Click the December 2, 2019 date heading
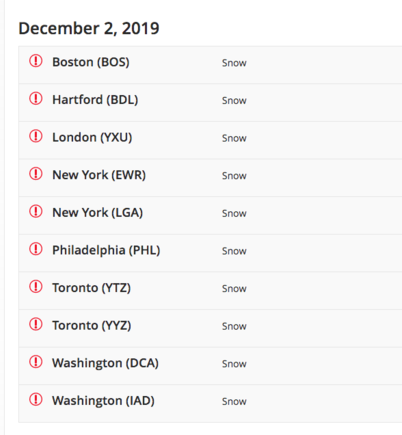The width and height of the screenshot is (402, 435). (x=89, y=28)
